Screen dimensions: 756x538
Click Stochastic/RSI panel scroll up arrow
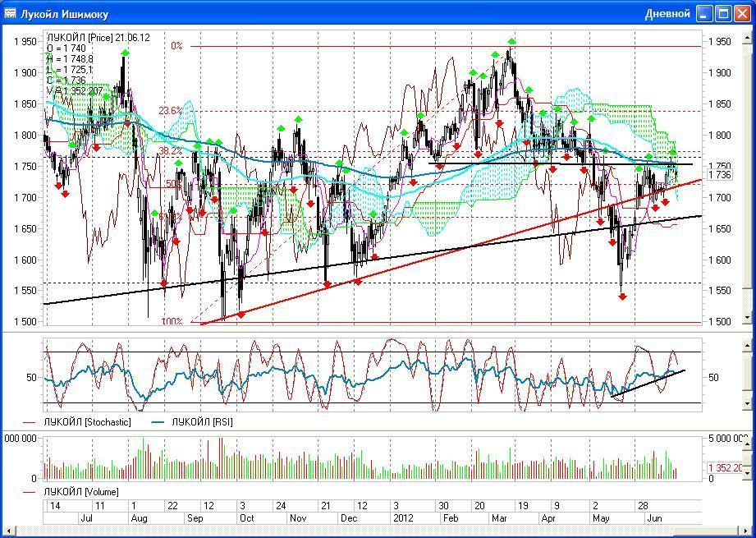[x=748, y=347]
